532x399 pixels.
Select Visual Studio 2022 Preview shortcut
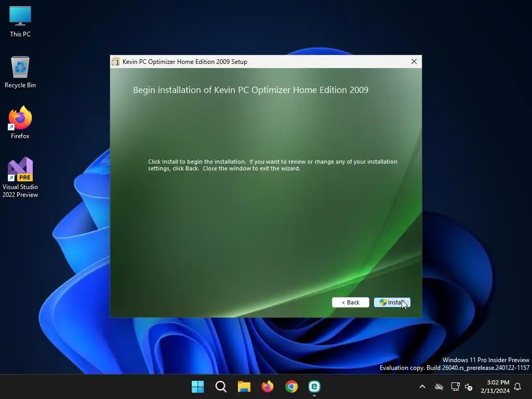(20, 177)
